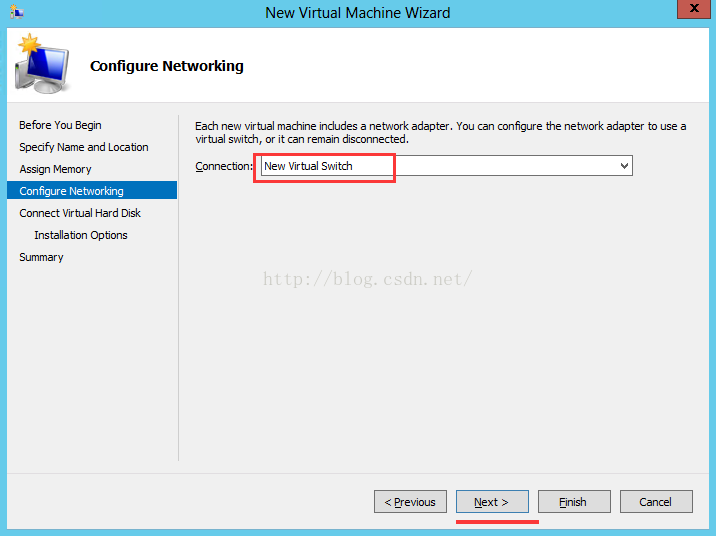Go to the Installation Options step

(x=81, y=235)
